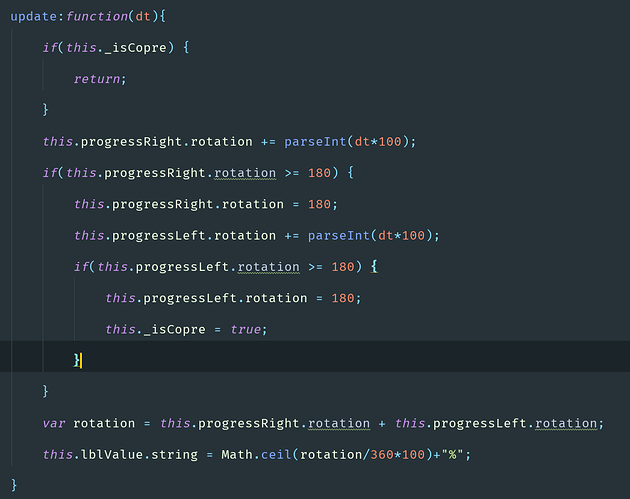
Task: Click the final closing brace of update function
Action: coord(14,485)
